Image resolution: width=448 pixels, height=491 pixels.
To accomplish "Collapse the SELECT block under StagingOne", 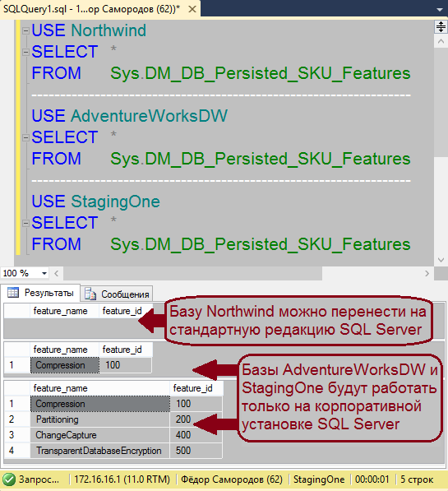I will (x=25, y=223).
